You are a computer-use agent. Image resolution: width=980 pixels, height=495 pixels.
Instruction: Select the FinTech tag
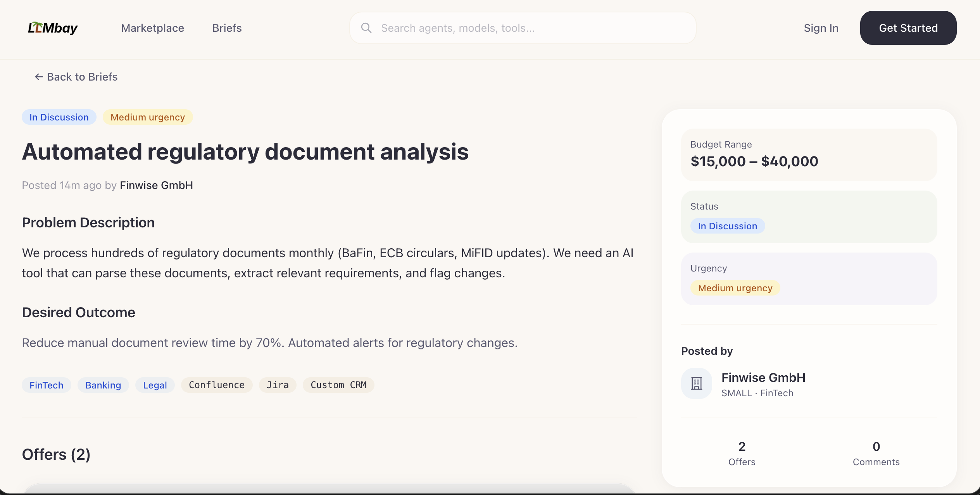pos(46,385)
